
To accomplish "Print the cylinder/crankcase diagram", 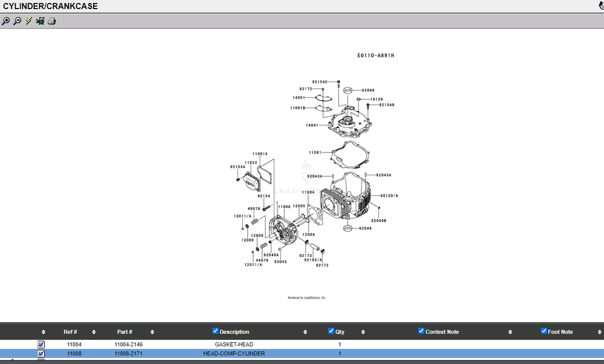I will pyautogui.click(x=52, y=21).
